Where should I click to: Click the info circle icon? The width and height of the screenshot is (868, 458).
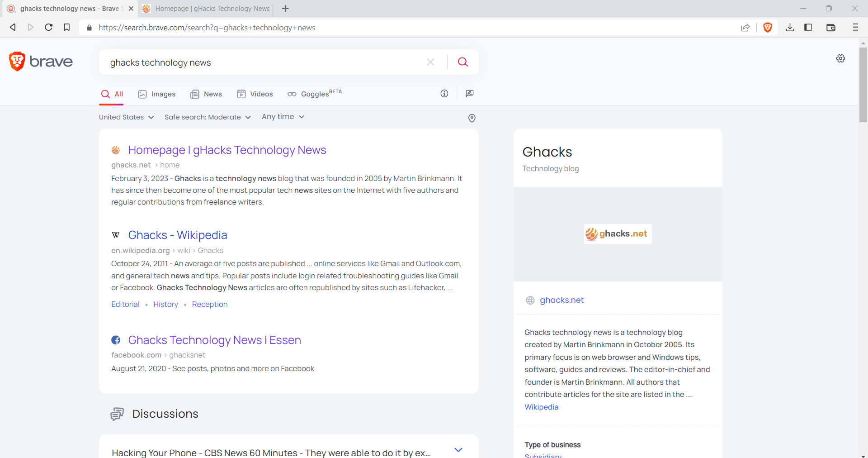coord(444,93)
